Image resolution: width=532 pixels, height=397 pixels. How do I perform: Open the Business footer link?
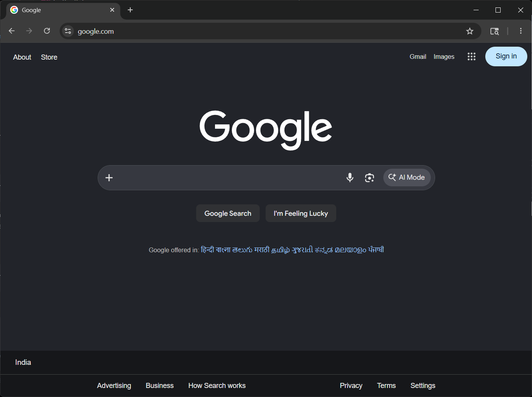(x=160, y=386)
